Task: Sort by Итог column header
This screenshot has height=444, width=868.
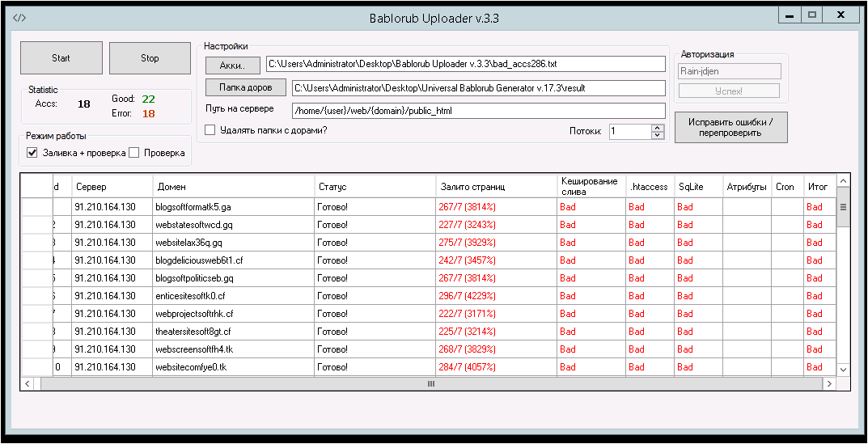Action: [x=819, y=187]
